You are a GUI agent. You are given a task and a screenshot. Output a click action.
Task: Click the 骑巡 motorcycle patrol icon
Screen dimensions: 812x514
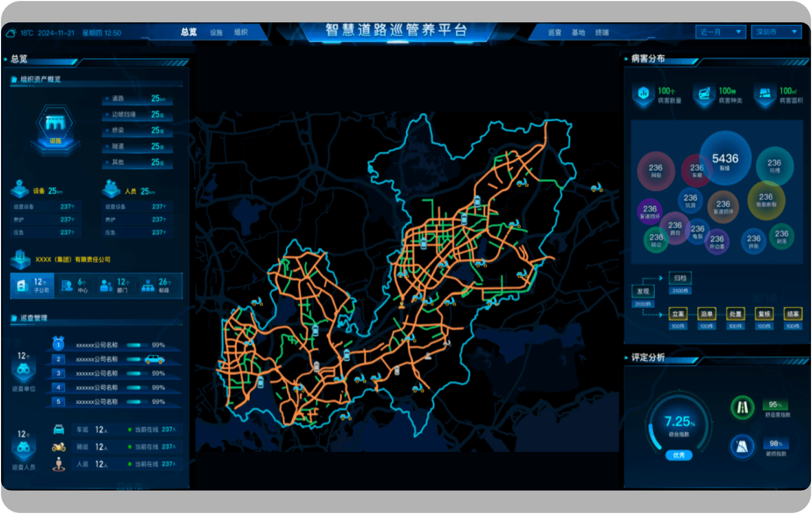point(59,447)
